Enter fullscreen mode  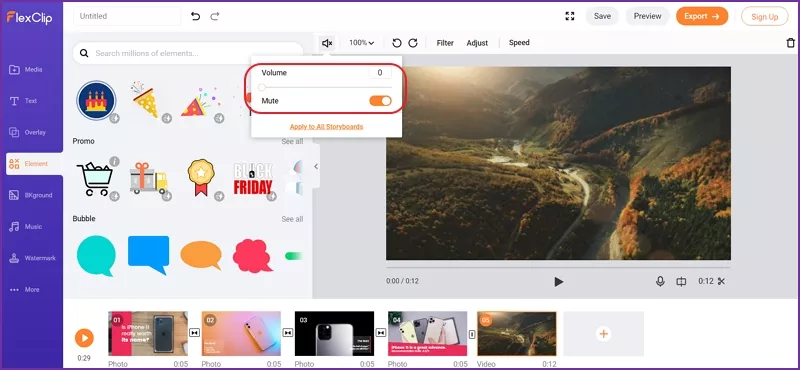(x=570, y=16)
